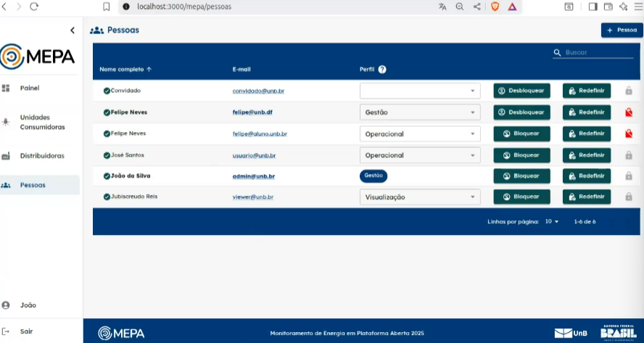Click the browser bookmark icon
The image size is (644, 343).
[x=107, y=7]
